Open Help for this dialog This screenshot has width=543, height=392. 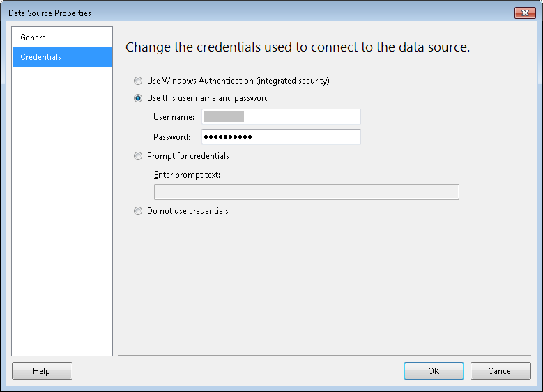click(42, 371)
